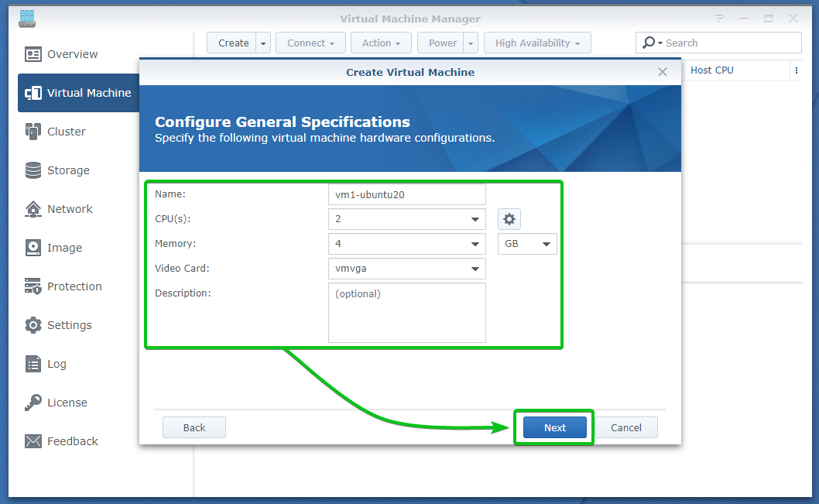Change the memory unit GB dropdown
Viewport: 819px width, 504px height.
[x=526, y=244]
